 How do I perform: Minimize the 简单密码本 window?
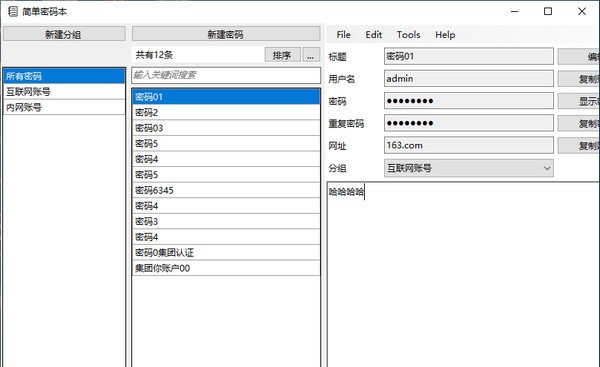pos(515,11)
